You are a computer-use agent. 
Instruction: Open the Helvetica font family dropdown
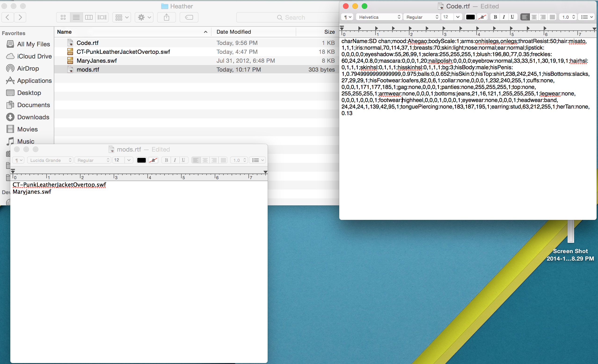379,17
